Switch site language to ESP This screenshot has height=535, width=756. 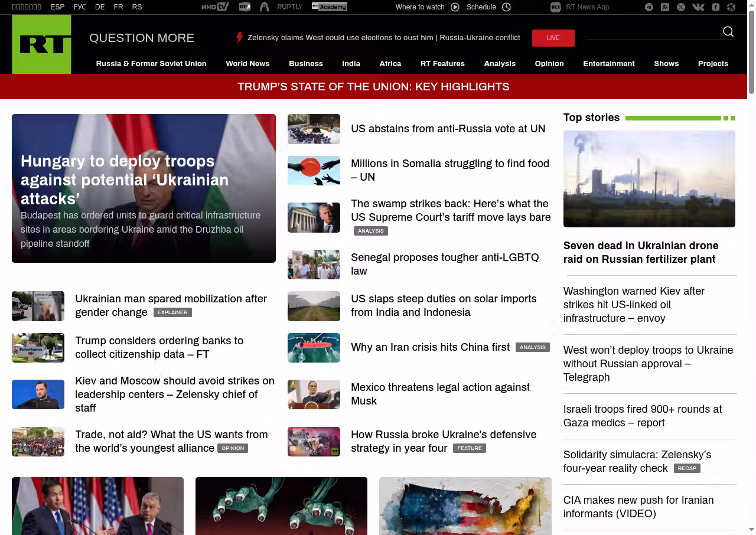[x=57, y=7]
